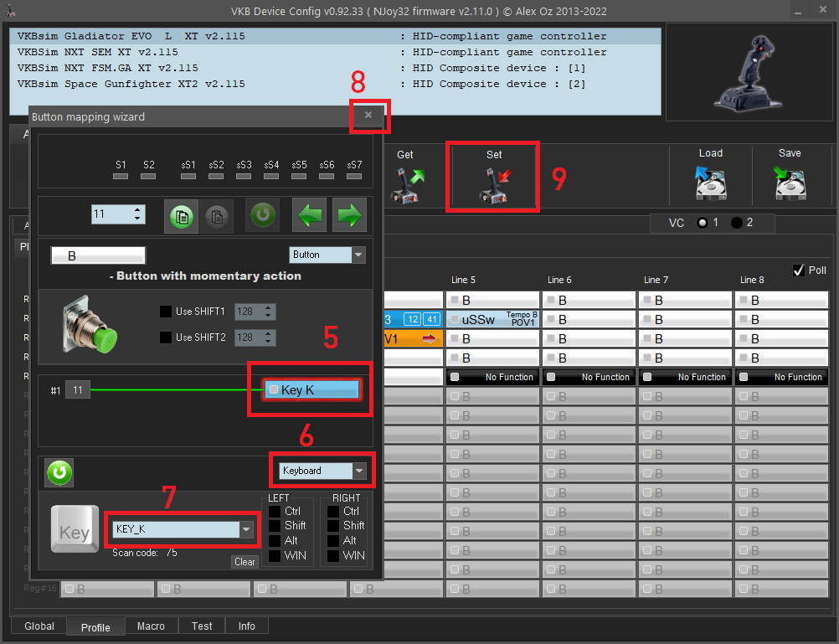839x644 pixels.
Task: Decrease the button number 11 spinner
Action: [x=137, y=219]
